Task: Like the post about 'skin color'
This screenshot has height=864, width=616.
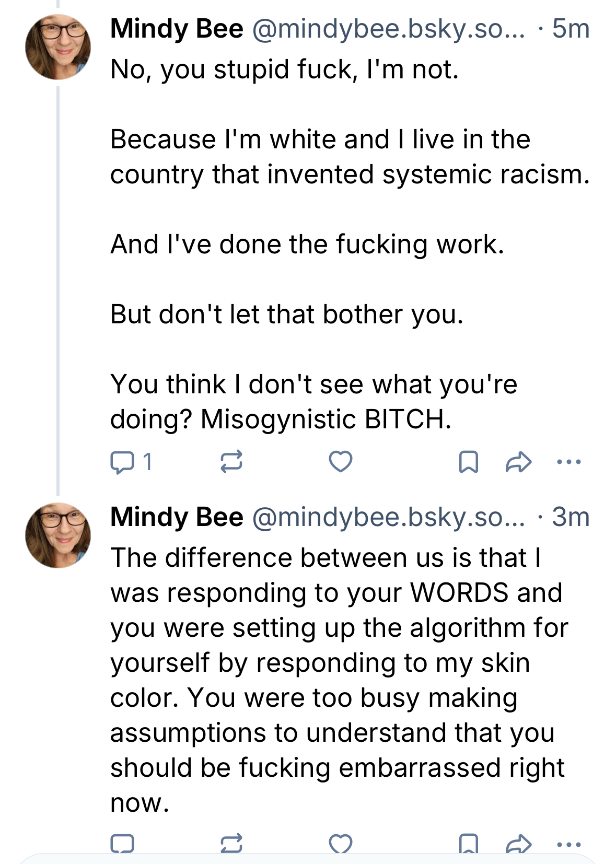Action: (x=340, y=843)
